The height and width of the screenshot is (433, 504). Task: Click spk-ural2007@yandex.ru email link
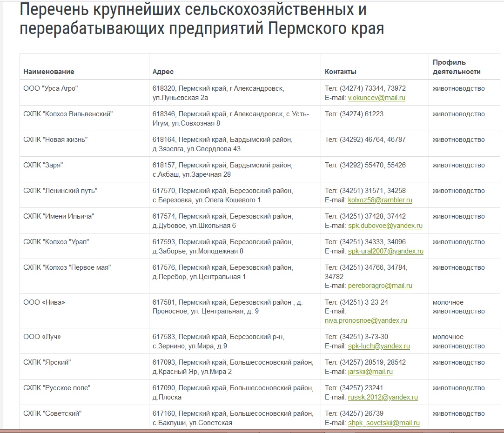coord(386,251)
